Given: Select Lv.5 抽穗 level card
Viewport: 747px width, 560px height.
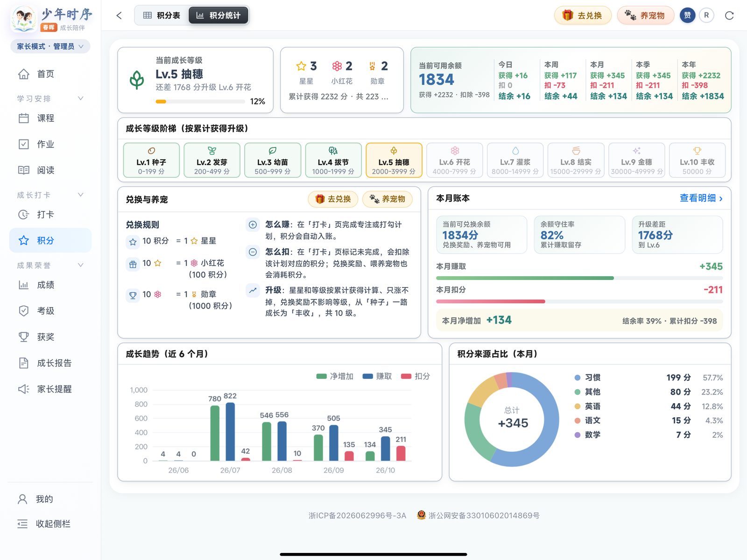Looking at the screenshot, I should [x=394, y=160].
